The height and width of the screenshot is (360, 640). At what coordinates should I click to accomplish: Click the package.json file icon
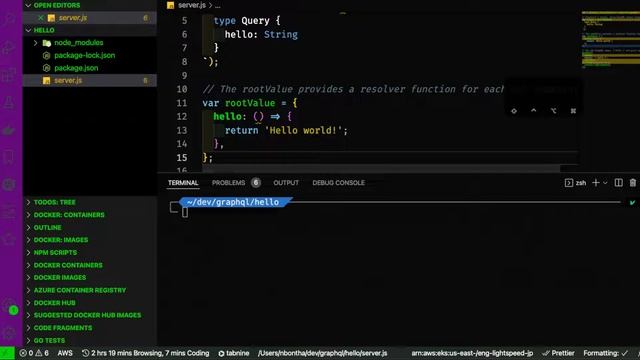tap(47, 68)
